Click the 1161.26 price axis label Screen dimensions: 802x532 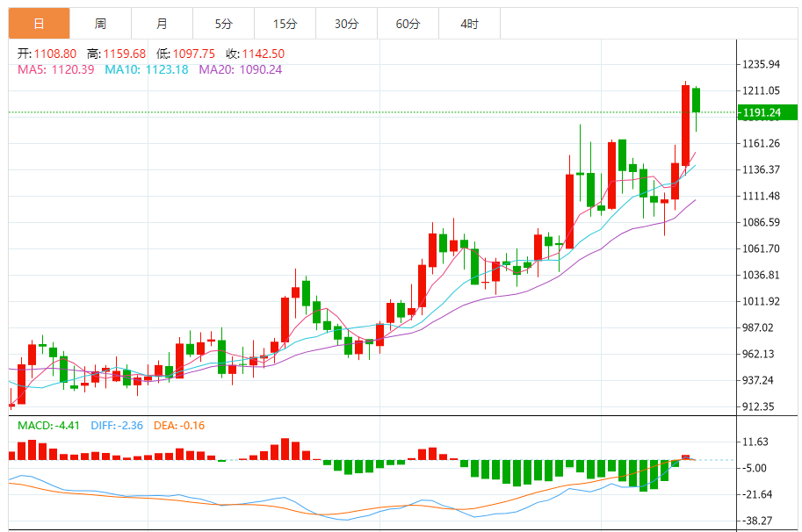[761, 143]
